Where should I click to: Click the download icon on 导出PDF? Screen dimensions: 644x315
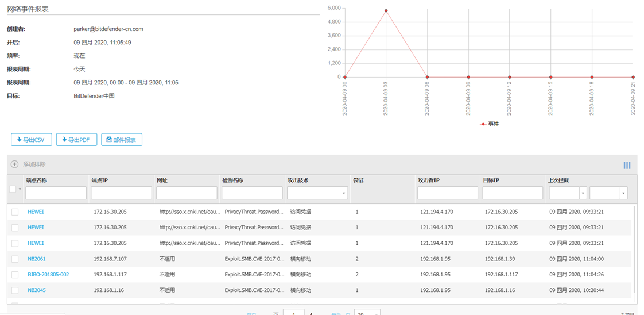(64, 140)
